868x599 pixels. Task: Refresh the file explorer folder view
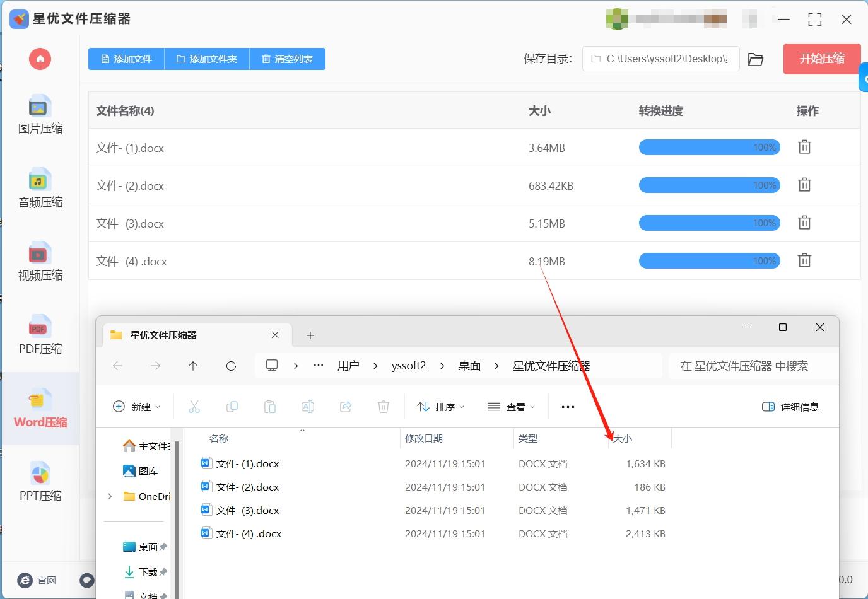(x=231, y=366)
